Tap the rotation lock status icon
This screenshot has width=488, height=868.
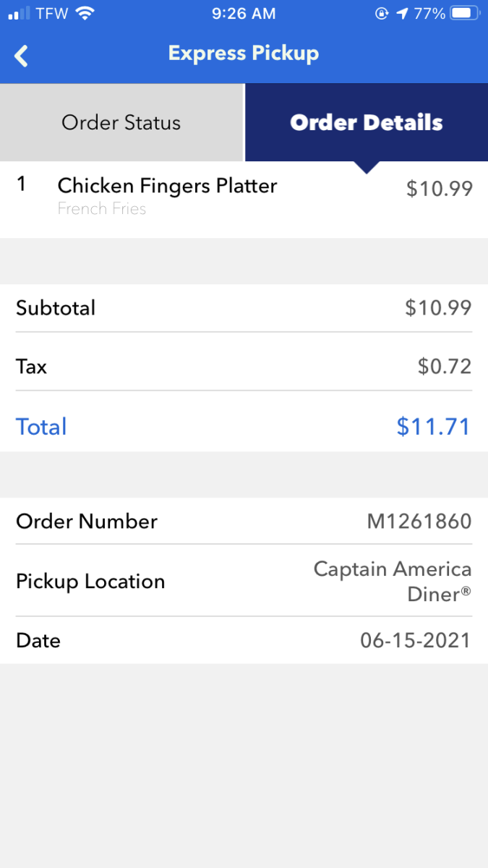tap(381, 13)
